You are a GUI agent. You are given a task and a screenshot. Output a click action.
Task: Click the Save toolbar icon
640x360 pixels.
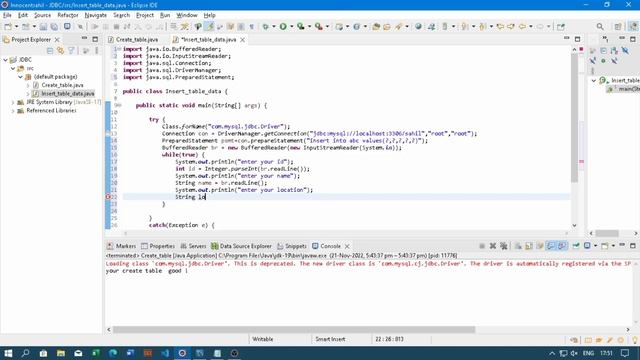[43, 27]
